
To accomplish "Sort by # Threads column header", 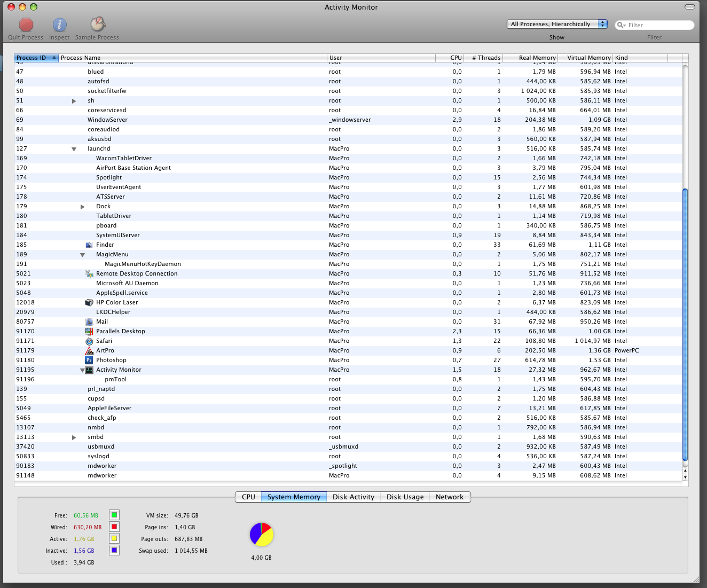I will click(483, 58).
